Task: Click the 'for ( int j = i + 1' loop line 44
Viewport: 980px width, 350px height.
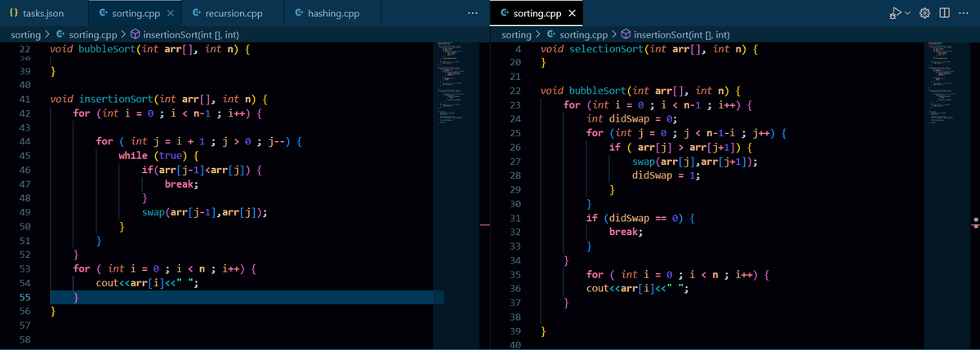Action: [x=199, y=141]
